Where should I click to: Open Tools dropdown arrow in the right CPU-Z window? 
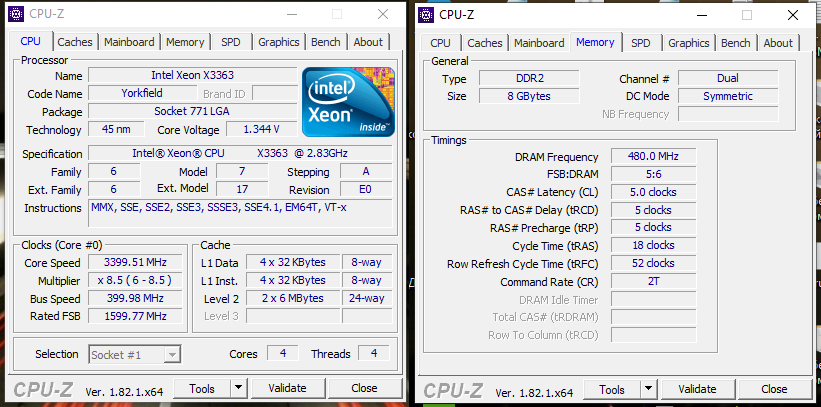648,389
